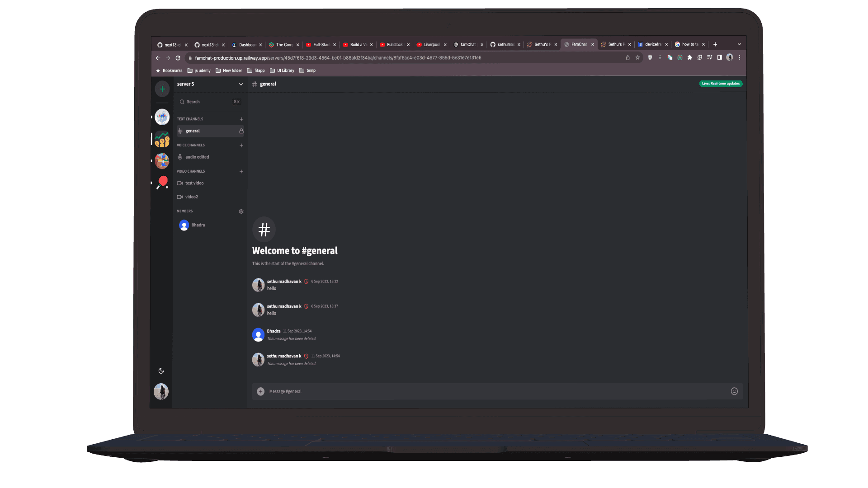
Task: Click admin shield icon on 18:37 message
Action: [x=306, y=306]
